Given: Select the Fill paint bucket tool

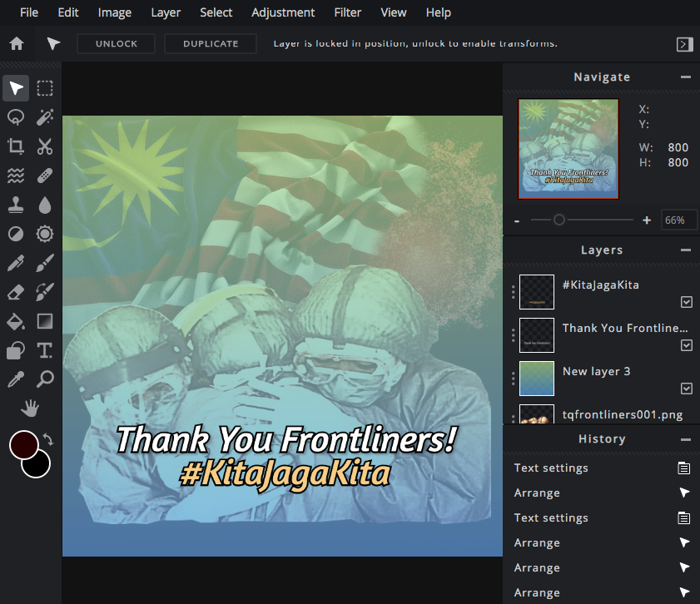Looking at the screenshot, I should pyautogui.click(x=16, y=321).
